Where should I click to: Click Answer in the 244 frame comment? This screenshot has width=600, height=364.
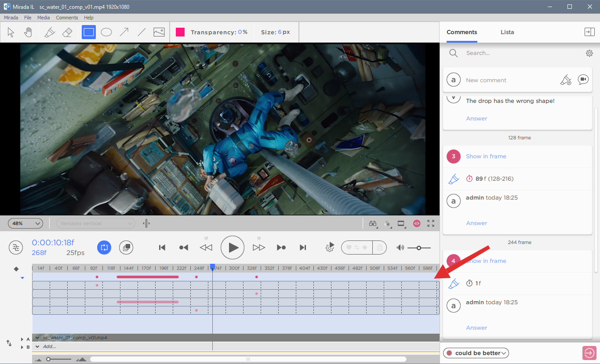coord(476,328)
